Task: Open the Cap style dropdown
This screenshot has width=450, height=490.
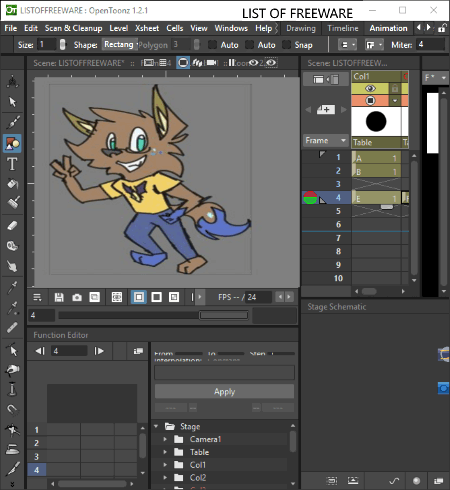Action: pos(347,45)
